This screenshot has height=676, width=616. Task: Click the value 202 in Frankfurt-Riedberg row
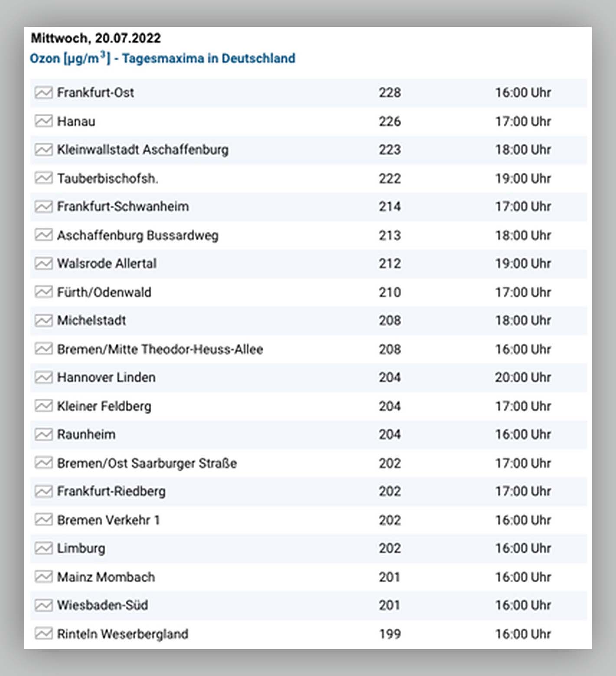pyautogui.click(x=389, y=491)
